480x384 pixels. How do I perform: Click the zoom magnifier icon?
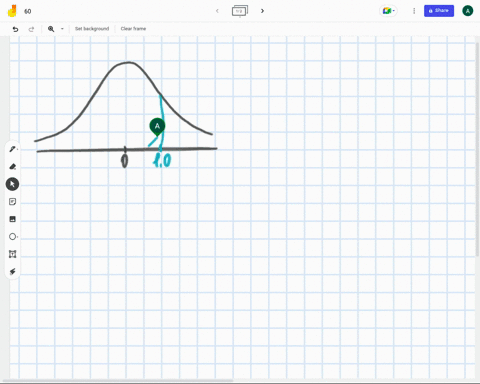coord(51,29)
